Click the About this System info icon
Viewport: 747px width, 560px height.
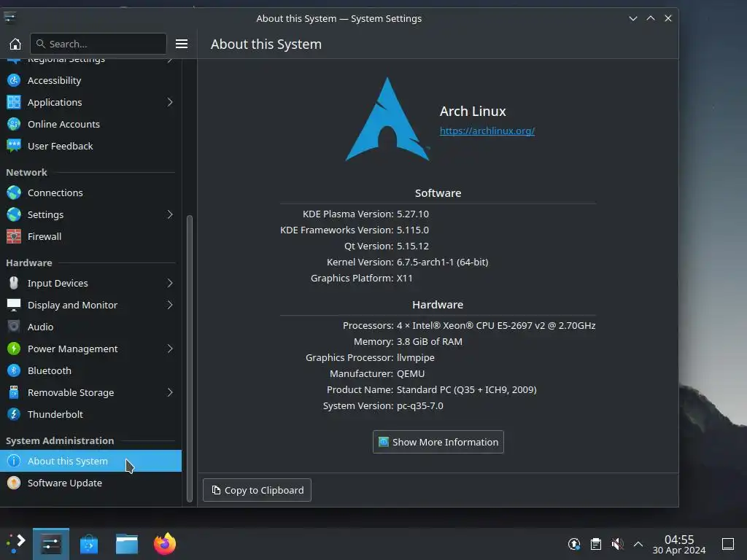tap(14, 462)
